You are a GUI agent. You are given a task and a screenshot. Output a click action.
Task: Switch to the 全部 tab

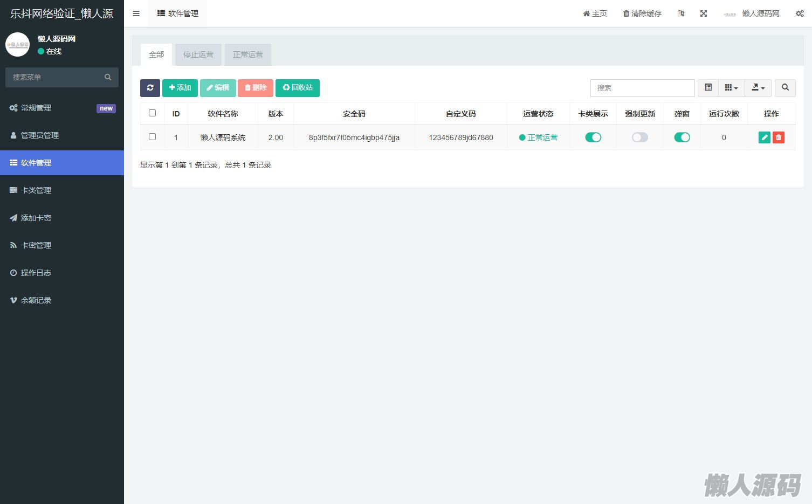pos(156,54)
